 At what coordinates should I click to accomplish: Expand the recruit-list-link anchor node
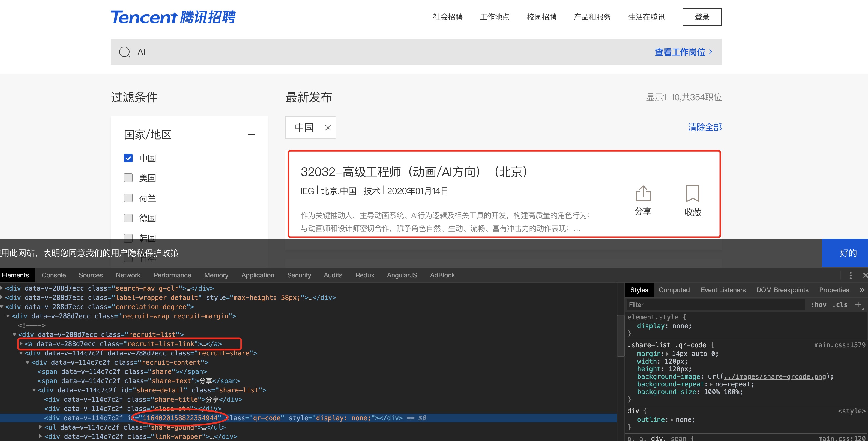click(21, 344)
